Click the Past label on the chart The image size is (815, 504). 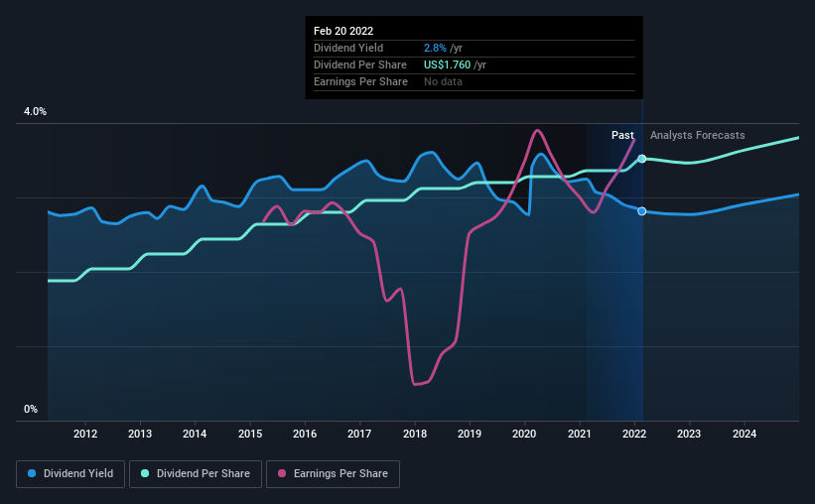[x=622, y=135]
